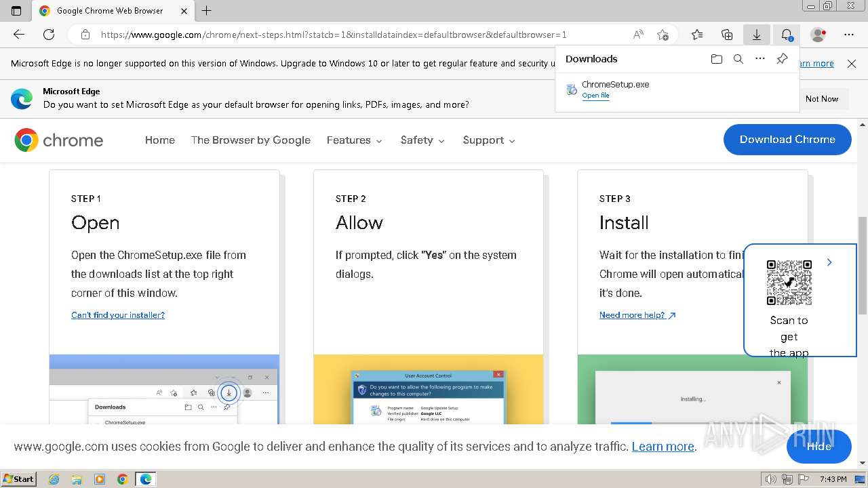
Task: Click the Step 1 downloads illustration
Action: click(164, 390)
